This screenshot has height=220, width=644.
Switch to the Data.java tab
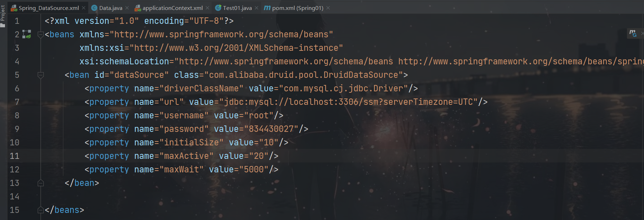click(x=110, y=8)
